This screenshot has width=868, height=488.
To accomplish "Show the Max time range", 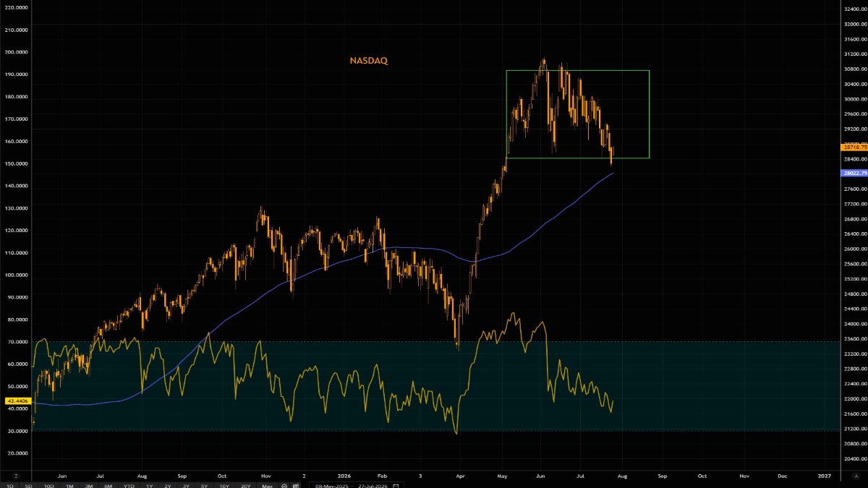I will (267, 486).
